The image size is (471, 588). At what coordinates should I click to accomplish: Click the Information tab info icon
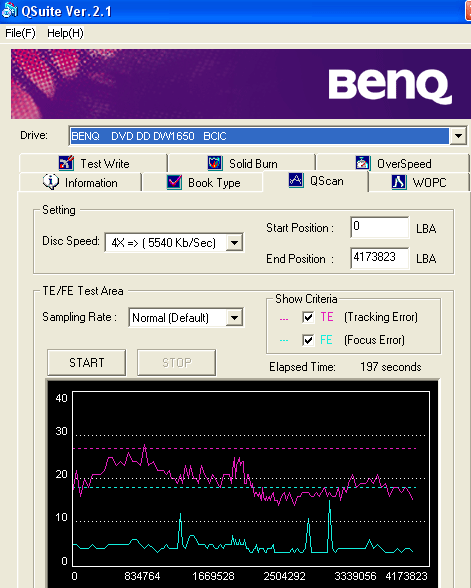pyautogui.click(x=51, y=182)
